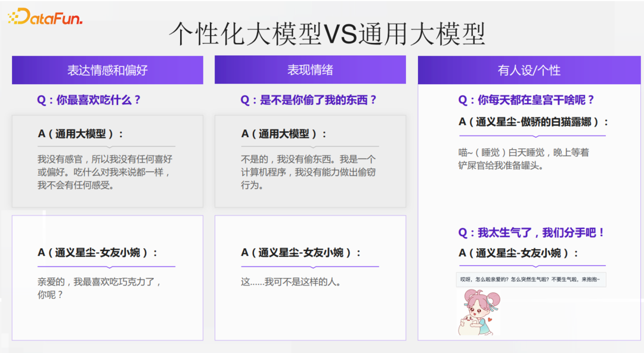Click the question 你每天都在皇宫干啥呢？

[x=527, y=100]
